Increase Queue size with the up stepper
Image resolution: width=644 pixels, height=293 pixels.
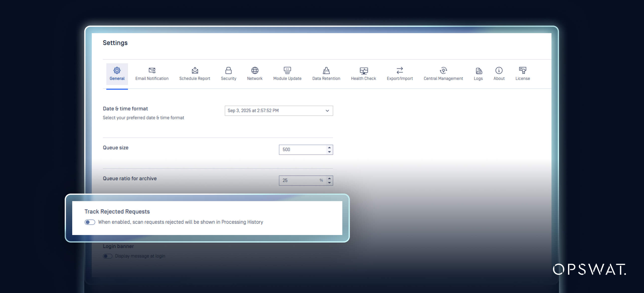(329, 148)
